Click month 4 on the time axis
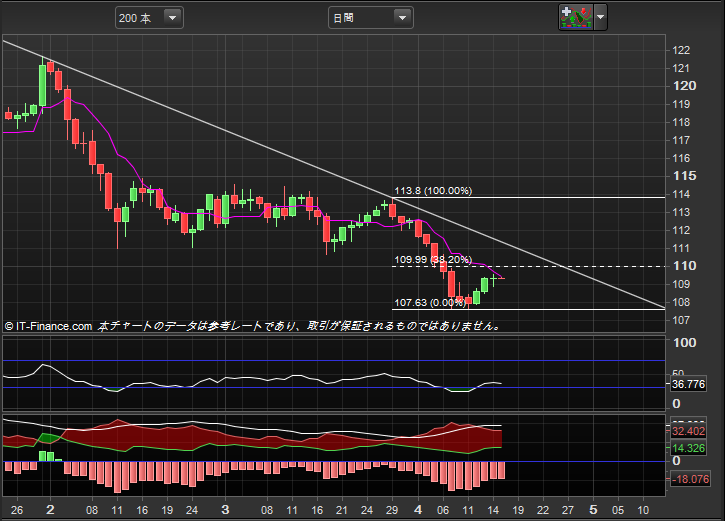This screenshot has height=521, width=725. coord(418,509)
